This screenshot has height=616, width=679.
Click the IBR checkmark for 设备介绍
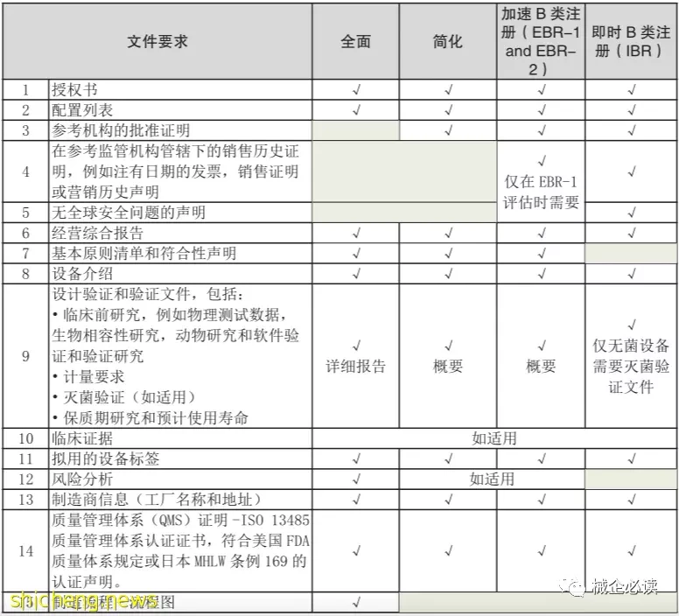[633, 273]
